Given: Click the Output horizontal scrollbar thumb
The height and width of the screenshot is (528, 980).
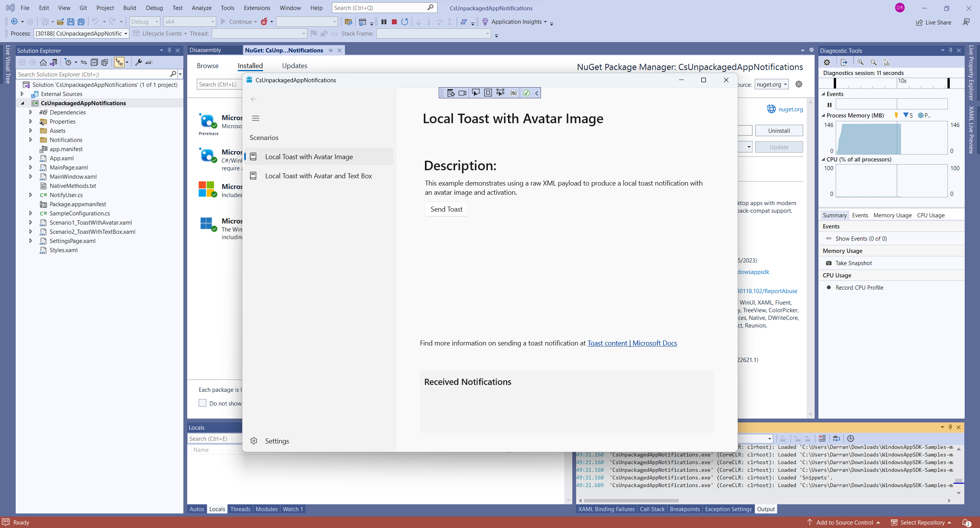Looking at the screenshot, I should (631, 500).
